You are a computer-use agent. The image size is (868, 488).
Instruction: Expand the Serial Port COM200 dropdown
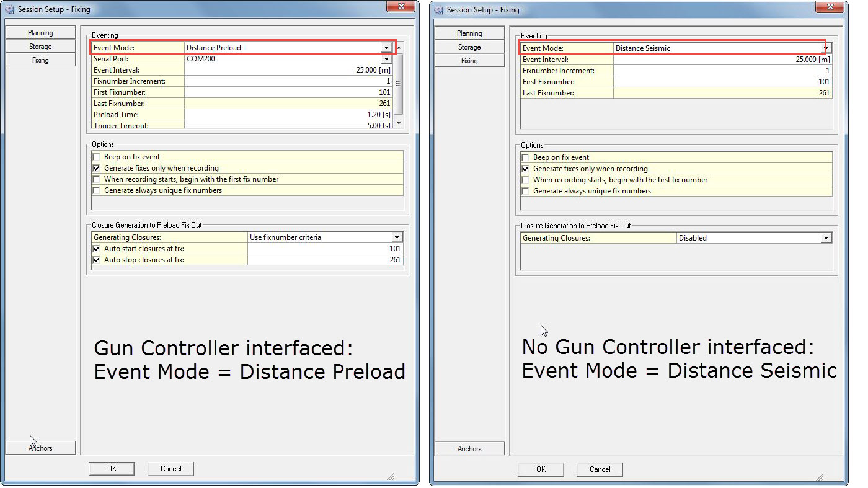pyautogui.click(x=386, y=59)
